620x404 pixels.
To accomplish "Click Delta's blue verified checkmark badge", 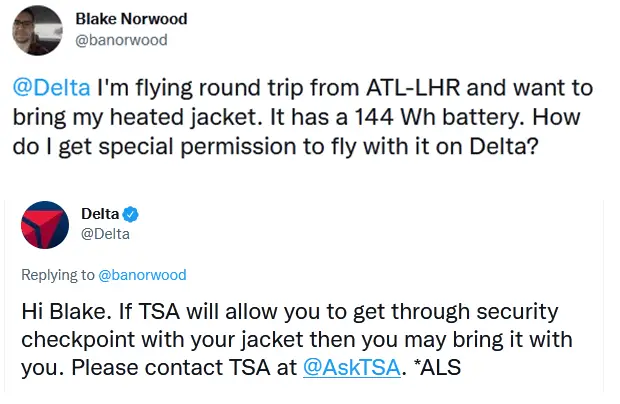I will coord(130,214).
